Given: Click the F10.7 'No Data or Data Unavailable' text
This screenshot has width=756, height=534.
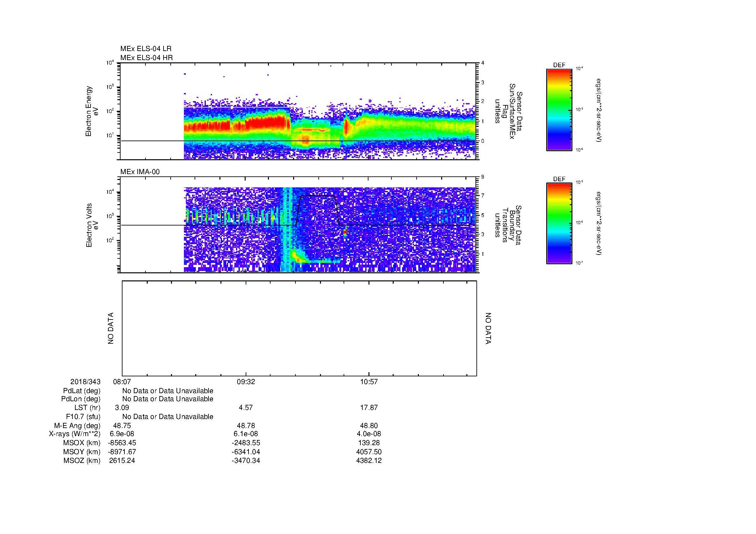Looking at the screenshot, I should [x=168, y=417].
